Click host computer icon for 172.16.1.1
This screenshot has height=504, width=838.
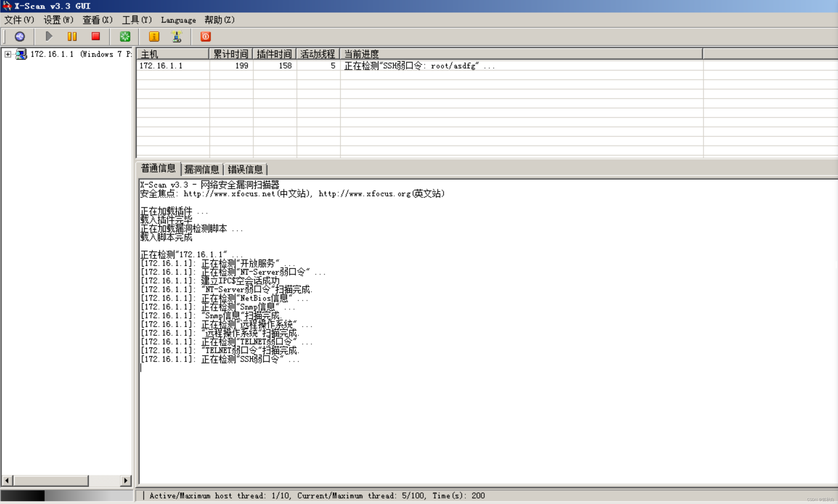(21, 54)
